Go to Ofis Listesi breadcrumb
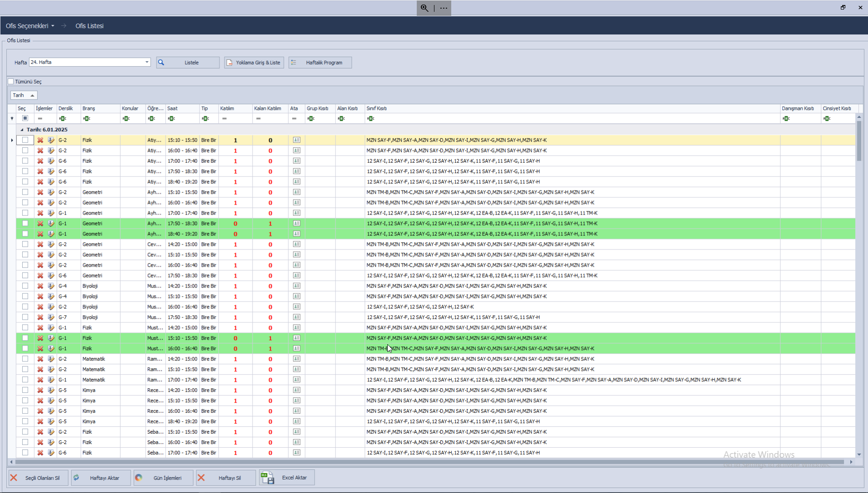Image resolution: width=868 pixels, height=493 pixels. coord(89,26)
